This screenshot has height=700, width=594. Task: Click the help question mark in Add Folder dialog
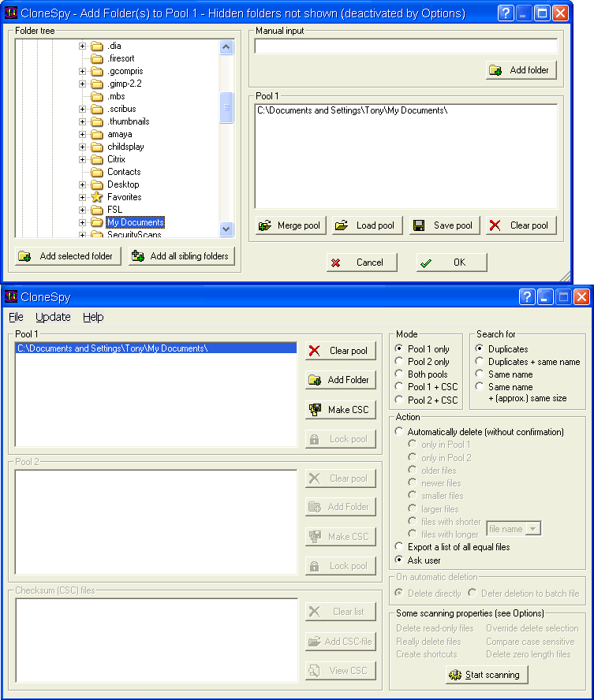coord(506,13)
